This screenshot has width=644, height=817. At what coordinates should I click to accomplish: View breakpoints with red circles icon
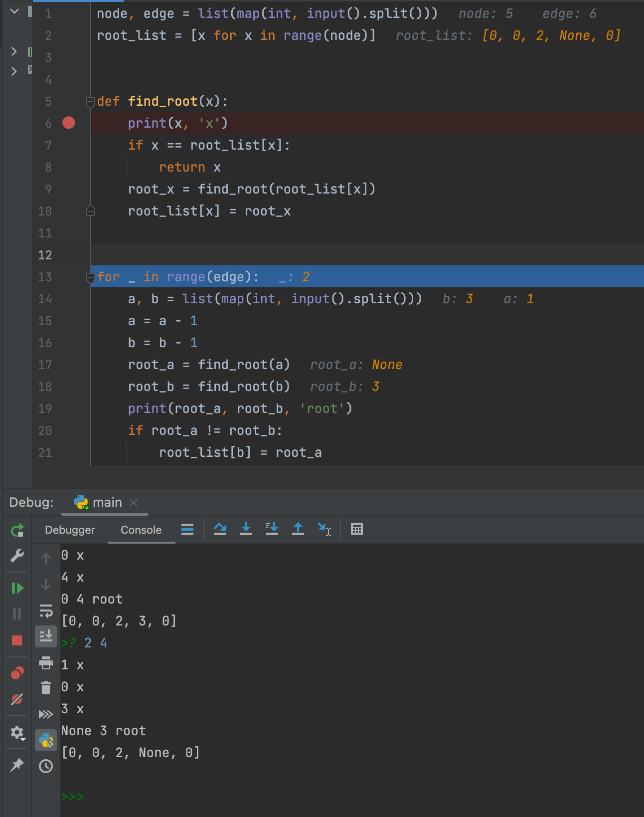click(x=17, y=673)
